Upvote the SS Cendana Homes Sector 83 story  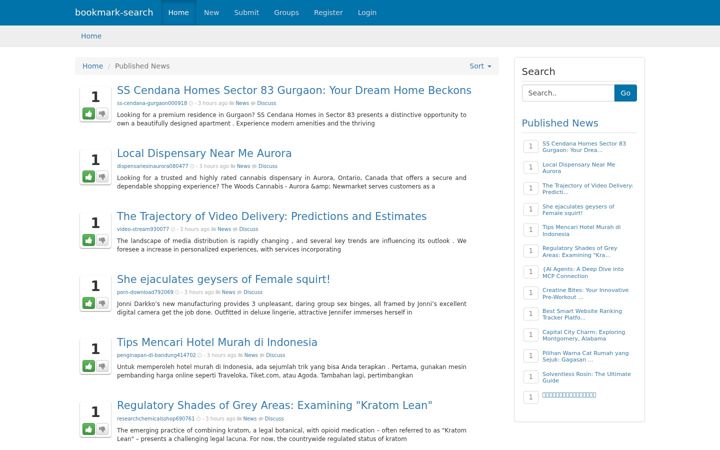click(x=89, y=113)
